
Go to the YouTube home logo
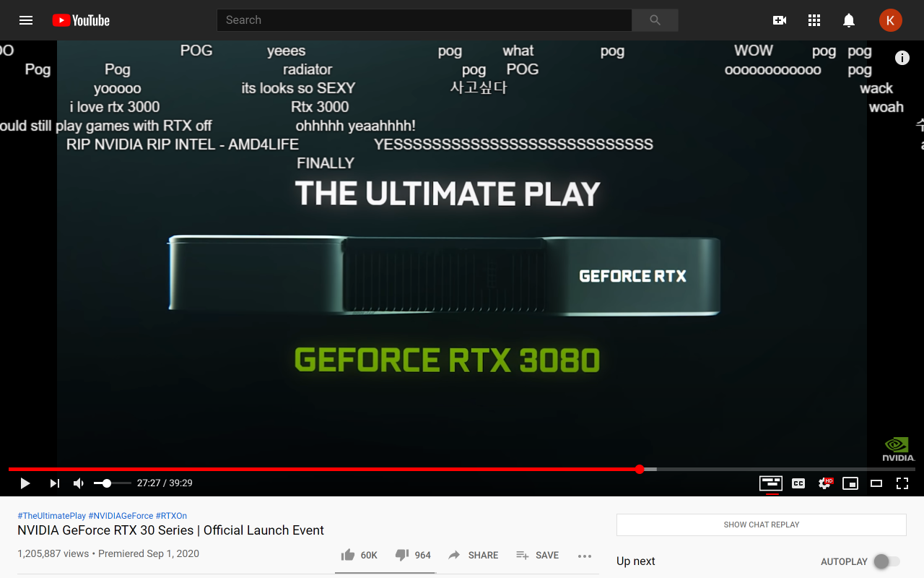(81, 20)
